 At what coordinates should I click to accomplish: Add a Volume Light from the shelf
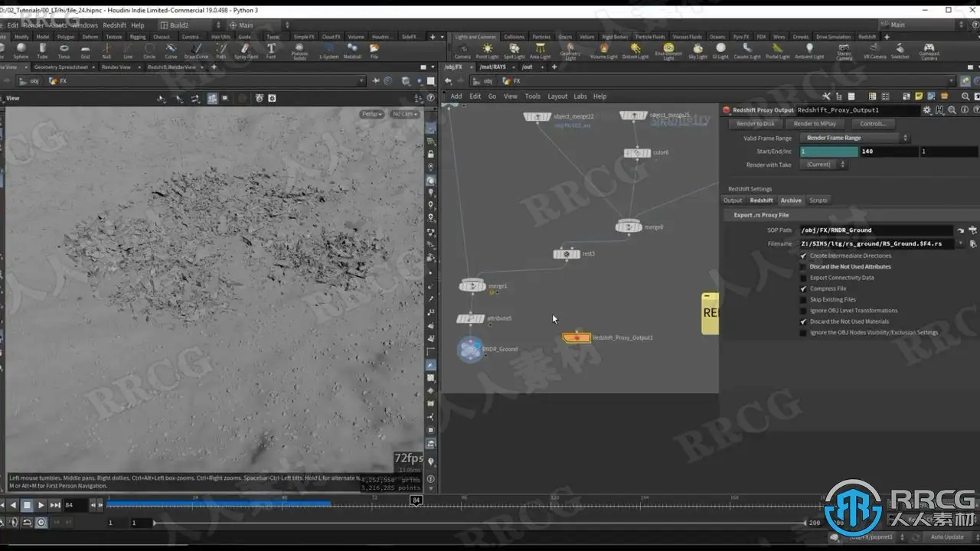click(x=603, y=51)
